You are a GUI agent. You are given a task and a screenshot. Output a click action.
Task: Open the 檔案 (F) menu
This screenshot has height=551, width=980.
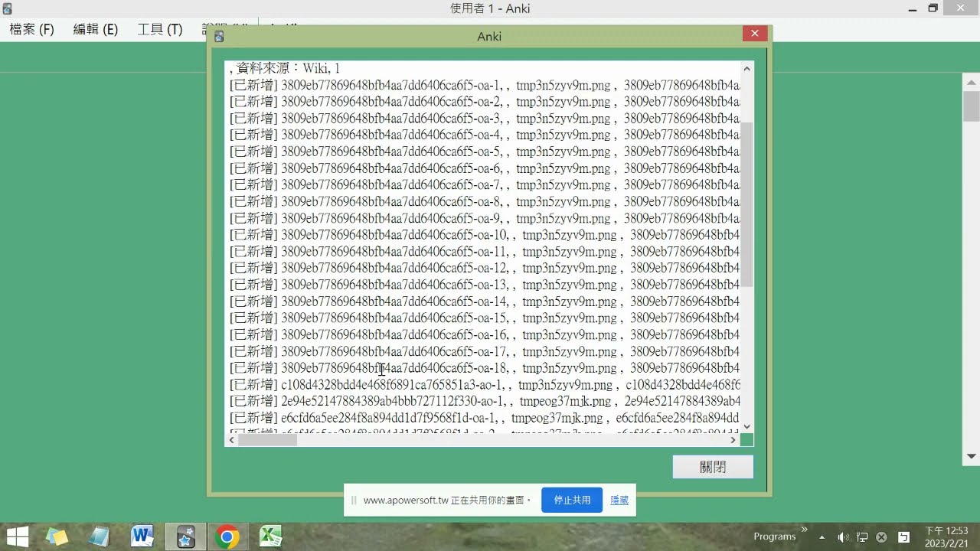click(x=32, y=29)
